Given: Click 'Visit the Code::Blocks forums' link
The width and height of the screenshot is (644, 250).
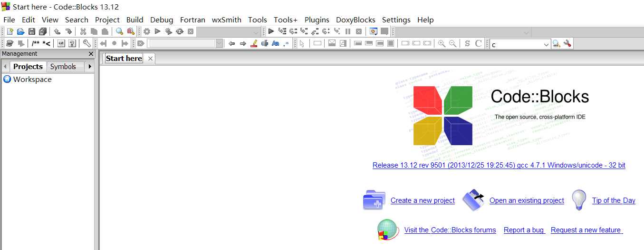Looking at the screenshot, I should 450,230.
